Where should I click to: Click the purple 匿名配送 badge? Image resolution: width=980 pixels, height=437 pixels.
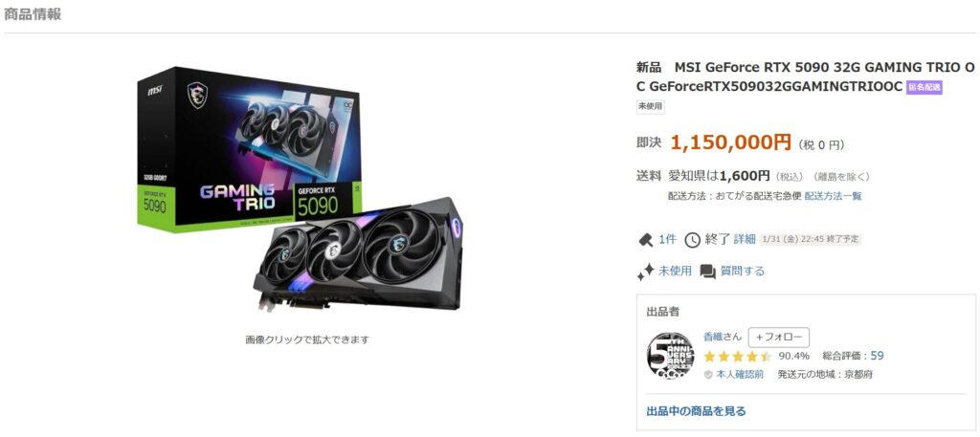(x=924, y=87)
